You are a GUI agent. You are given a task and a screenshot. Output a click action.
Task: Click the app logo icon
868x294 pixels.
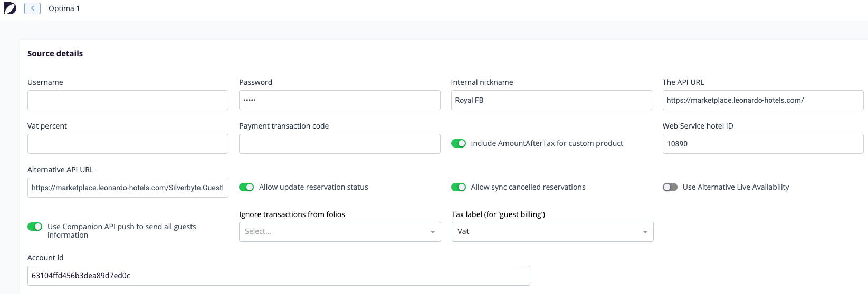point(10,8)
